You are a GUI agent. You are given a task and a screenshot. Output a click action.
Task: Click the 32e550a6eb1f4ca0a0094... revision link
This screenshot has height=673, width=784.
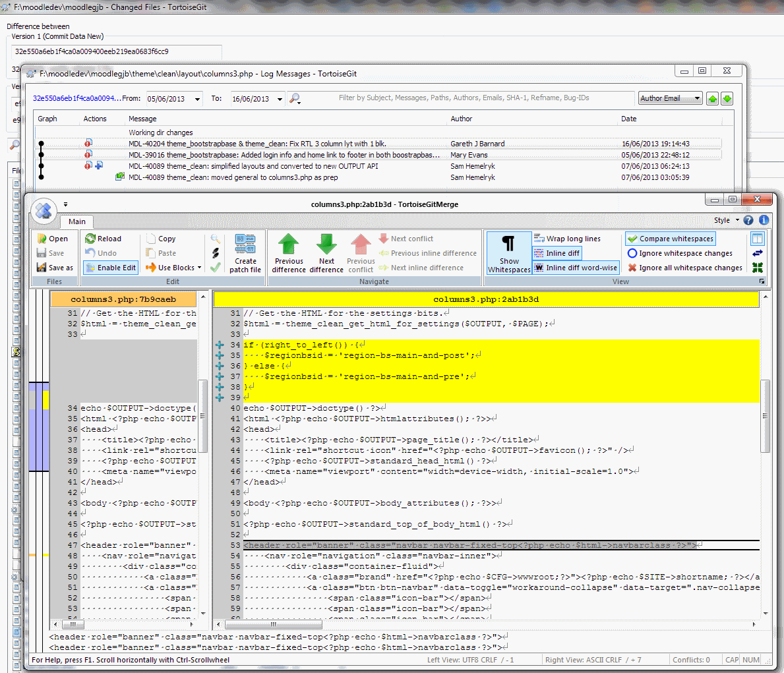coord(77,98)
